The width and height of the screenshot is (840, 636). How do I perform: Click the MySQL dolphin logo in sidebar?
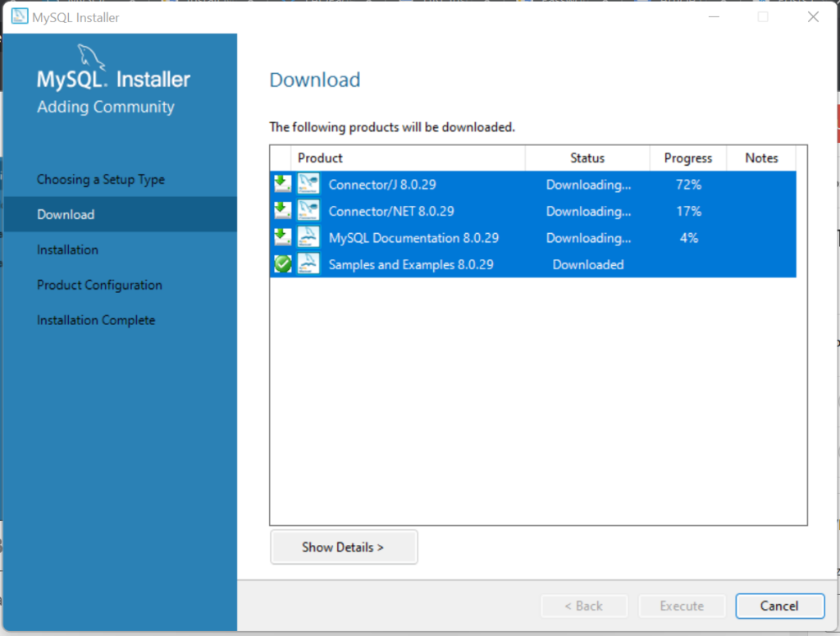click(91, 57)
